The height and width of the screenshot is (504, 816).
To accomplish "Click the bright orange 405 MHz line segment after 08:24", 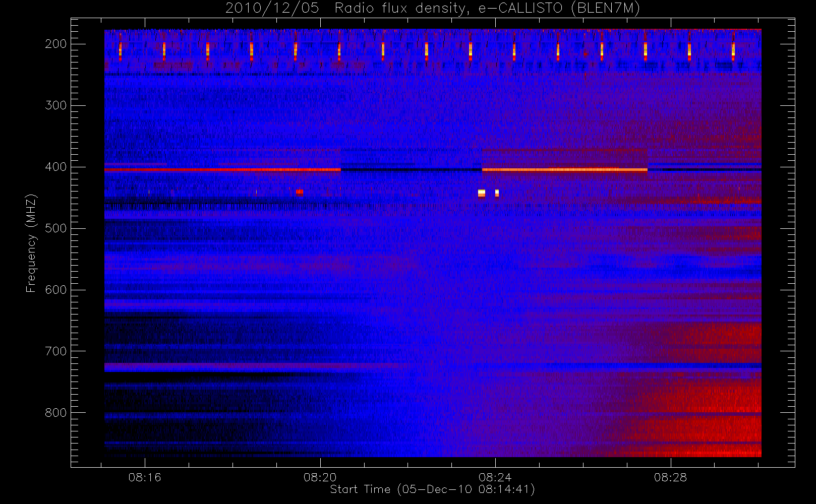I will (564, 170).
